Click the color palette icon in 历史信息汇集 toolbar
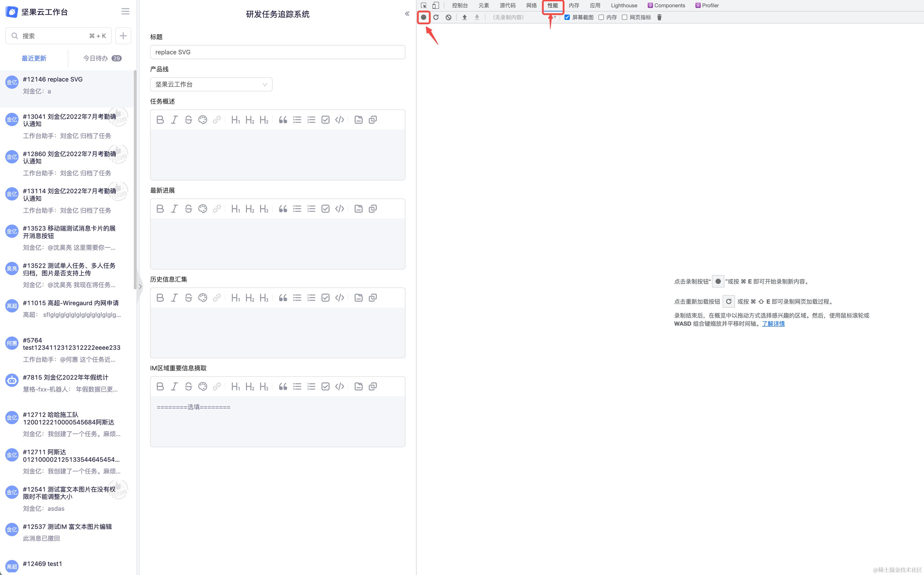Viewport: 924px width, 575px height. (203, 298)
